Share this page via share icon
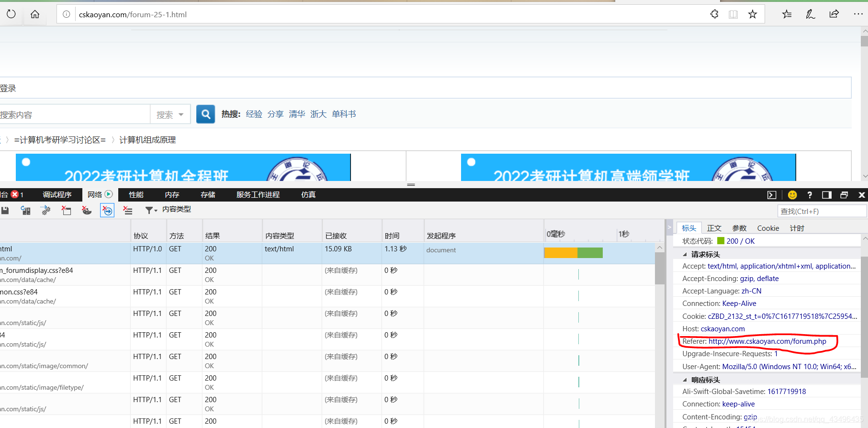The height and width of the screenshot is (428, 868). point(834,14)
